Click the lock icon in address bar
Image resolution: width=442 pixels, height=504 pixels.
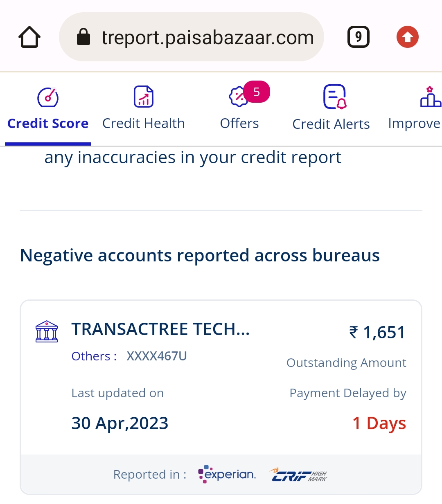pyautogui.click(x=83, y=37)
